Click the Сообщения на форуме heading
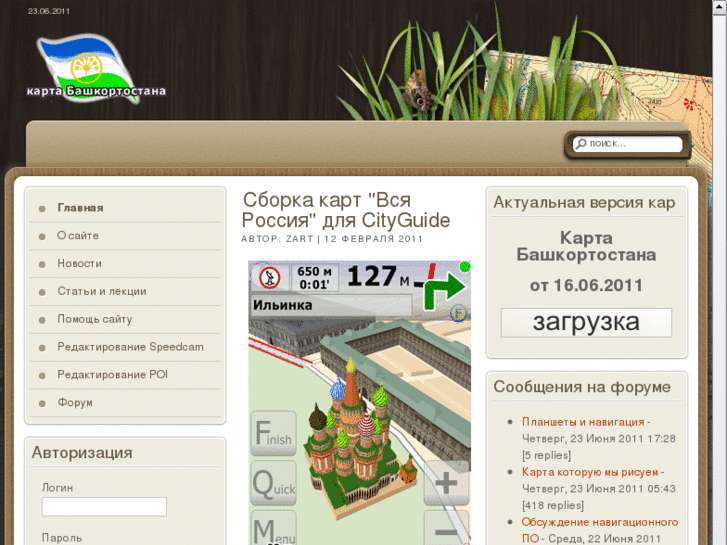Screen dimensions: 727x545 point(582,387)
